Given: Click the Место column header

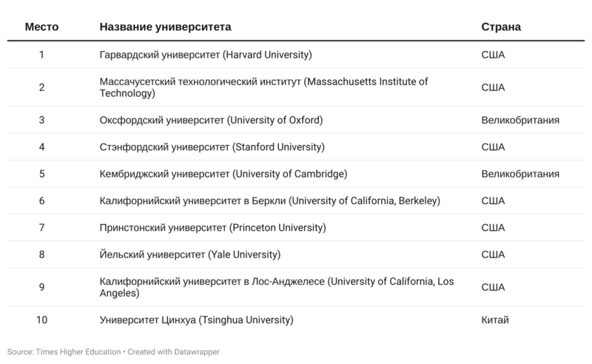Looking at the screenshot, I should point(41,27).
